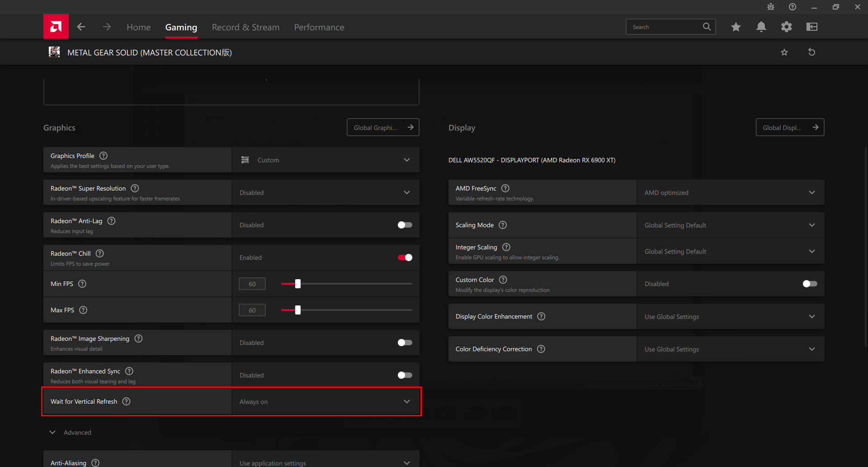Show Wait for Vertical Refresh help icon
Screen dimensions: 868x467
pyautogui.click(x=127, y=401)
